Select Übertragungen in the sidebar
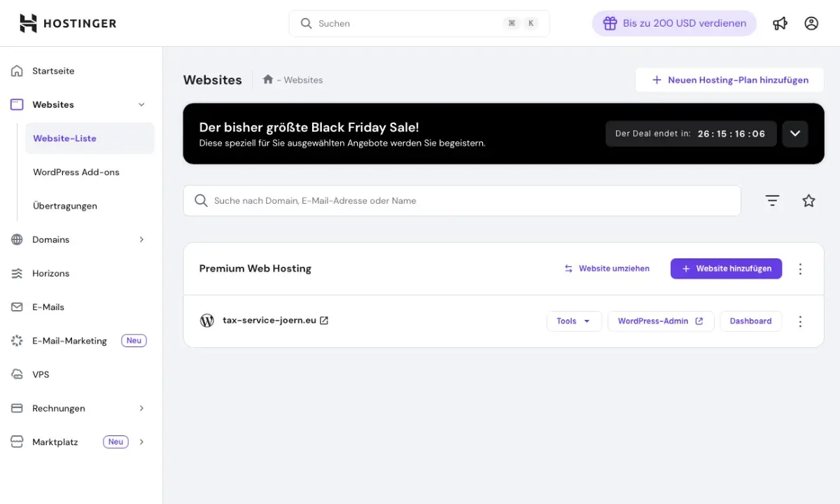The image size is (840, 504). tap(65, 206)
